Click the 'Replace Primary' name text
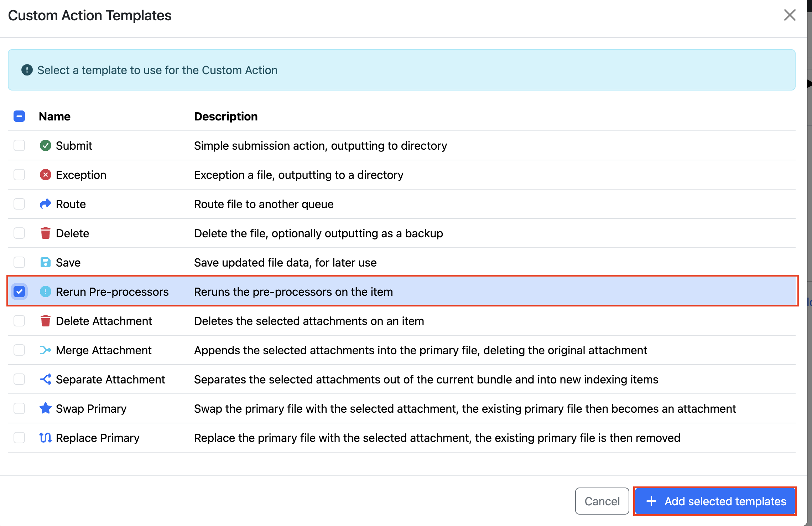The height and width of the screenshot is (526, 812). click(98, 438)
